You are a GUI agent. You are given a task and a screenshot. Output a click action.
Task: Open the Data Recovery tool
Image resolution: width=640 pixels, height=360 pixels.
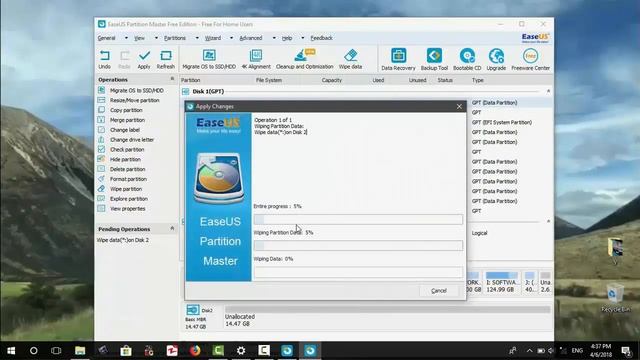pyautogui.click(x=398, y=60)
